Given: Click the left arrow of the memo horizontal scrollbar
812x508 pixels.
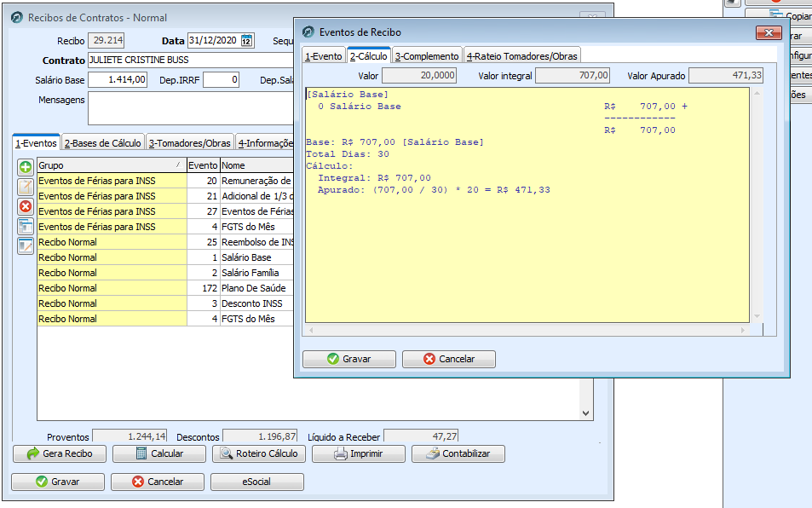Looking at the screenshot, I should click(x=311, y=330).
